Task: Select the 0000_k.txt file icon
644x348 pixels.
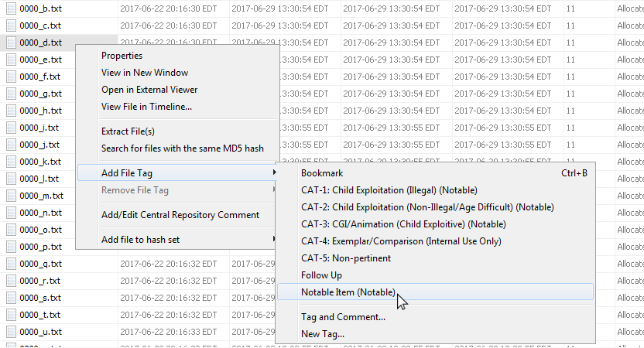Action: coord(11,162)
